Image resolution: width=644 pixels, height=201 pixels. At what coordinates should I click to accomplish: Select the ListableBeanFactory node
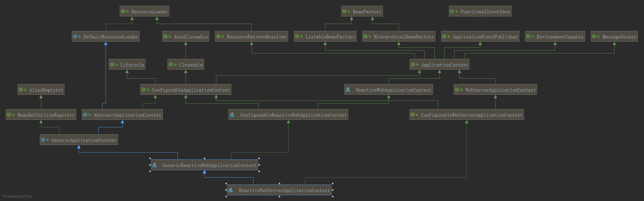pos(325,36)
